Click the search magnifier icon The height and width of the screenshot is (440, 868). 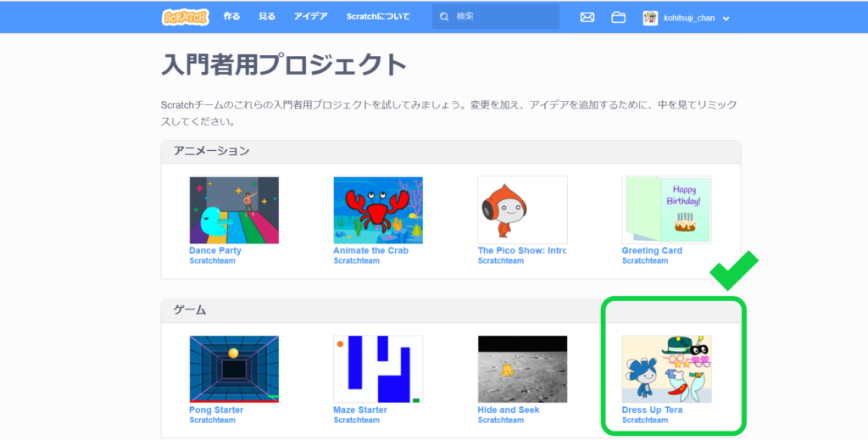(444, 17)
